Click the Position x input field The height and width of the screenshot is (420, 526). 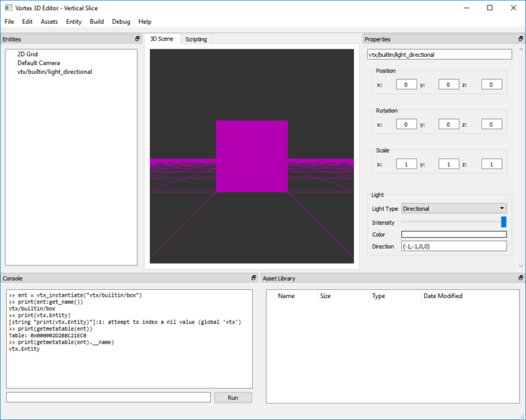[x=406, y=85]
